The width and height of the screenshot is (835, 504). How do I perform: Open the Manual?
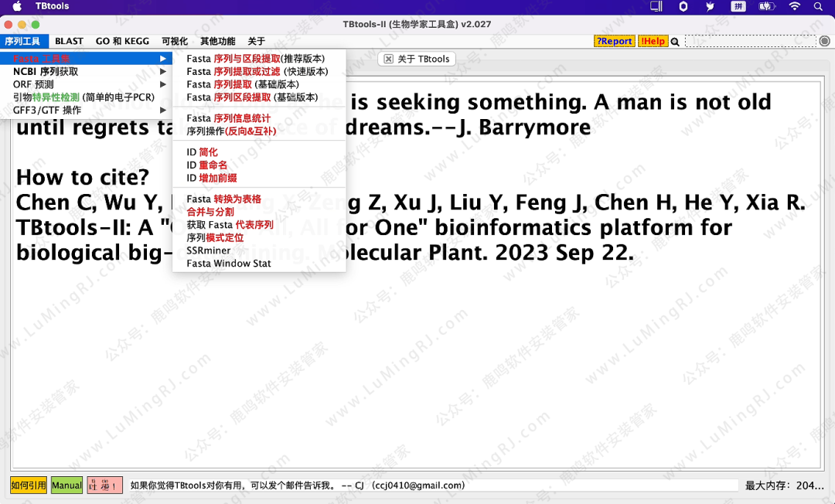pyautogui.click(x=66, y=485)
